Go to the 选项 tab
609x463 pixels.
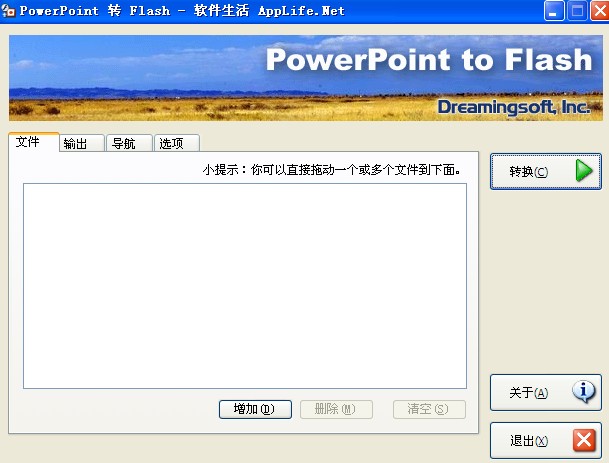[x=177, y=143]
